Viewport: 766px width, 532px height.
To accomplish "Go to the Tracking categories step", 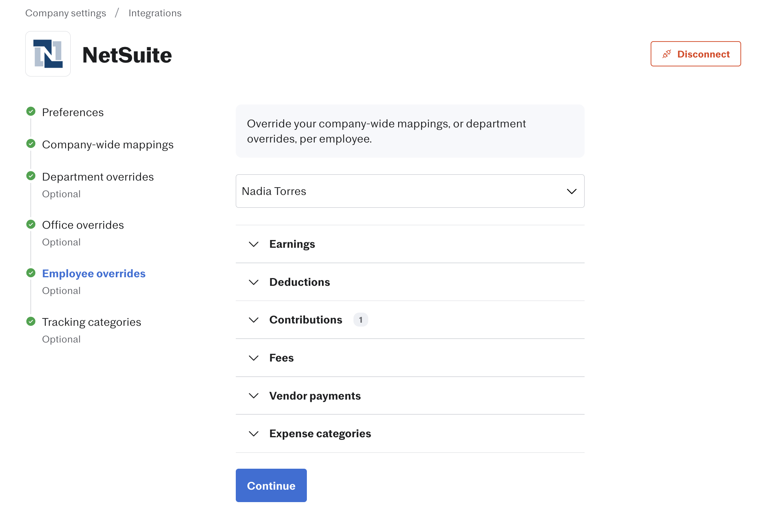I will pyautogui.click(x=91, y=322).
